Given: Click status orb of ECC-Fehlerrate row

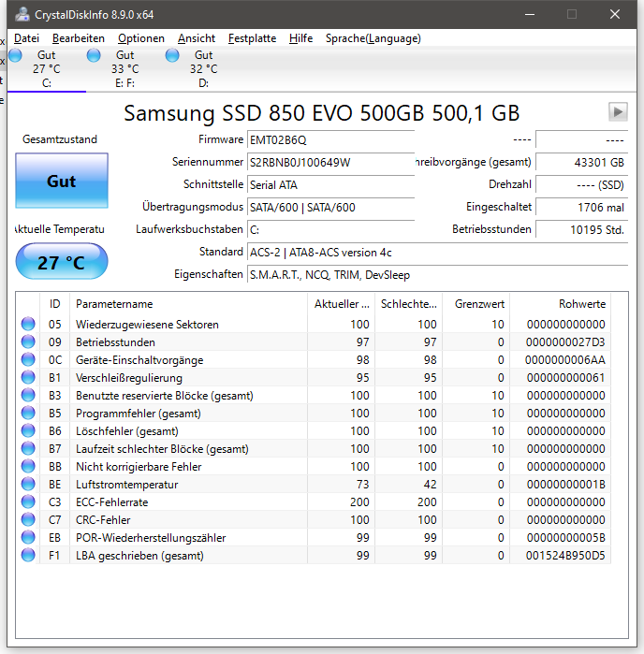Looking at the screenshot, I should click(28, 501).
